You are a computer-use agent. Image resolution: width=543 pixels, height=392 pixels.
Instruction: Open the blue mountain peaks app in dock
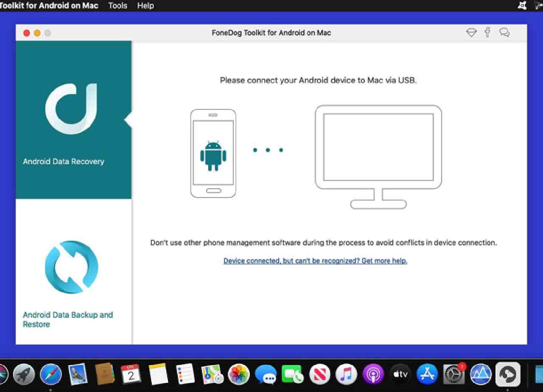[481, 375]
